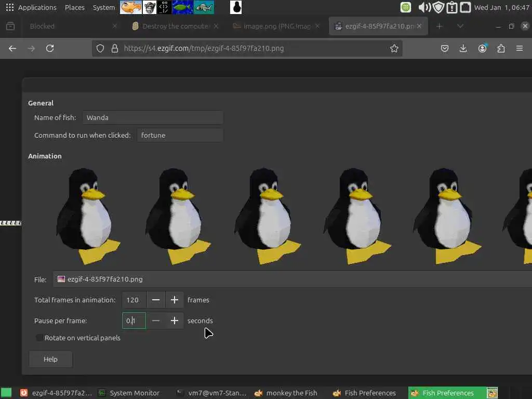Open Firefox Pocket save icon

tap(445, 48)
